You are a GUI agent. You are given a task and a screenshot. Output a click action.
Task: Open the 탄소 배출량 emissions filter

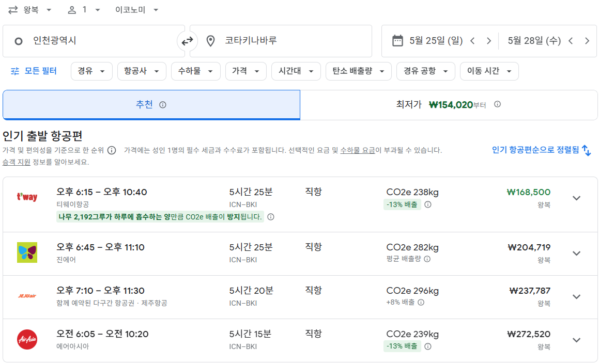(x=358, y=71)
